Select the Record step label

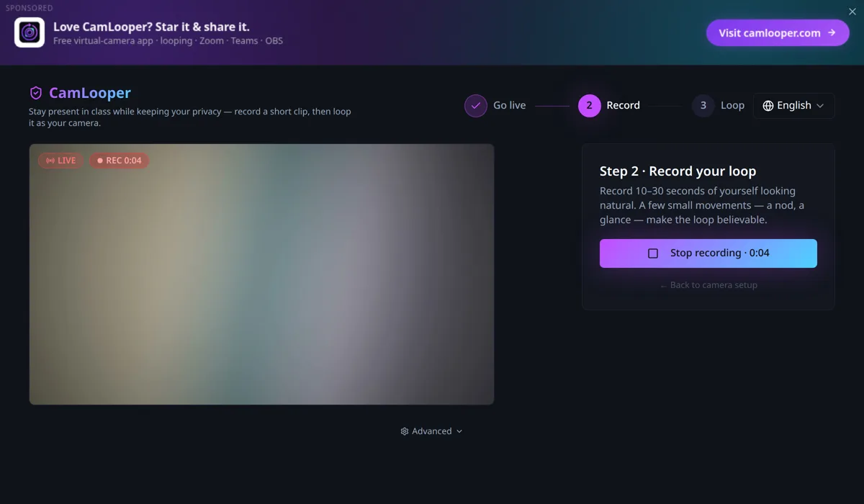(623, 105)
